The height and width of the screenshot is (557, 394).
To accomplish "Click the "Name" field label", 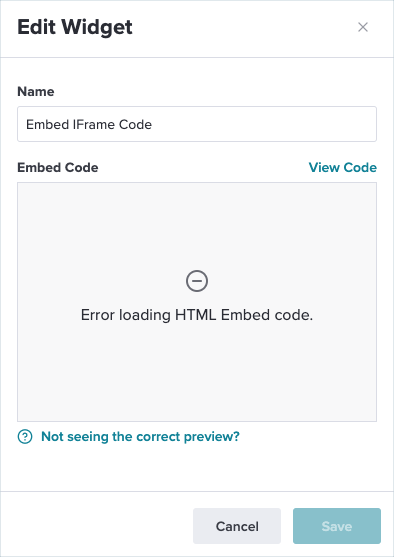I will coord(36,92).
